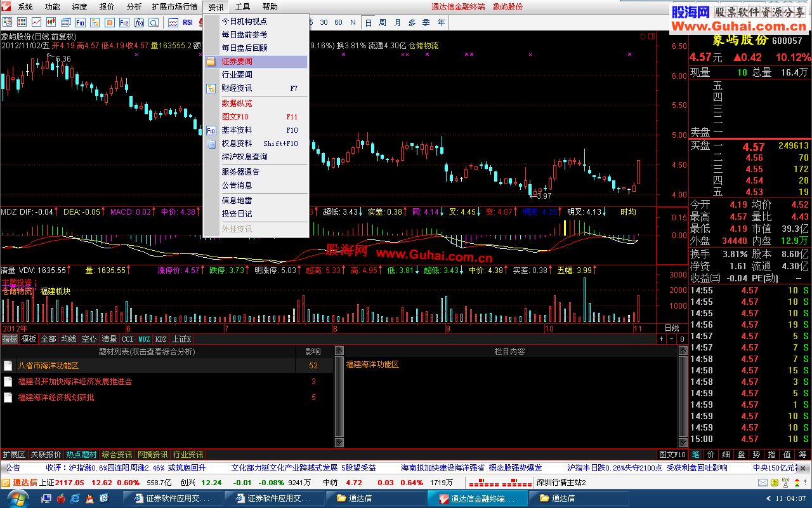The width and height of the screenshot is (812, 508).
Task: Select 财经资讯 F7 menu entry
Action: (256, 88)
